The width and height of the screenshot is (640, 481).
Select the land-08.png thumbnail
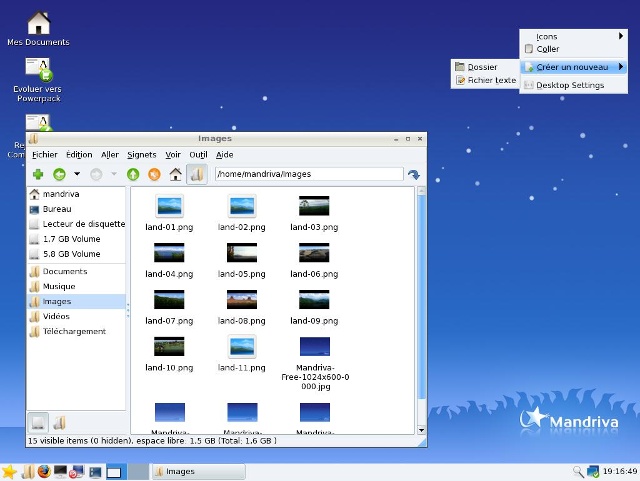[x=242, y=299]
